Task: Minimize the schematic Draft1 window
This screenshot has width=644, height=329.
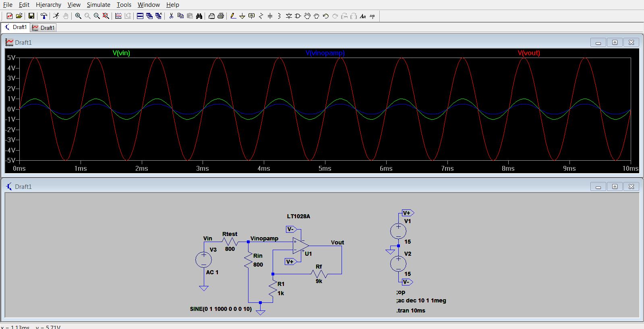Action: (x=598, y=186)
